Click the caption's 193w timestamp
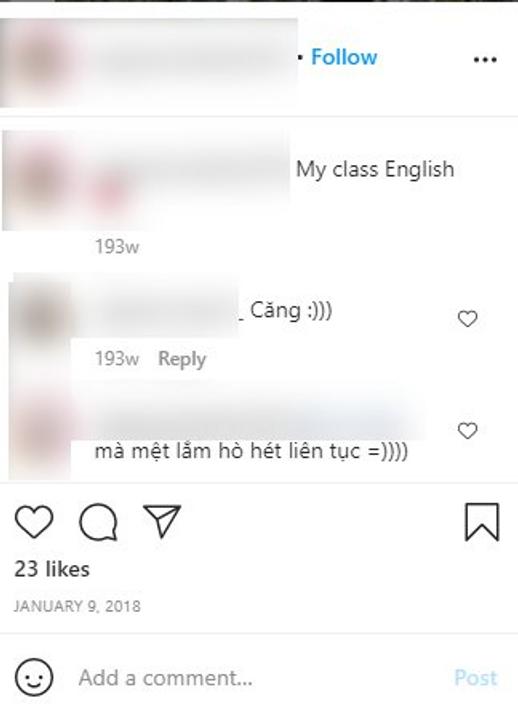The image size is (518, 720). (x=117, y=247)
